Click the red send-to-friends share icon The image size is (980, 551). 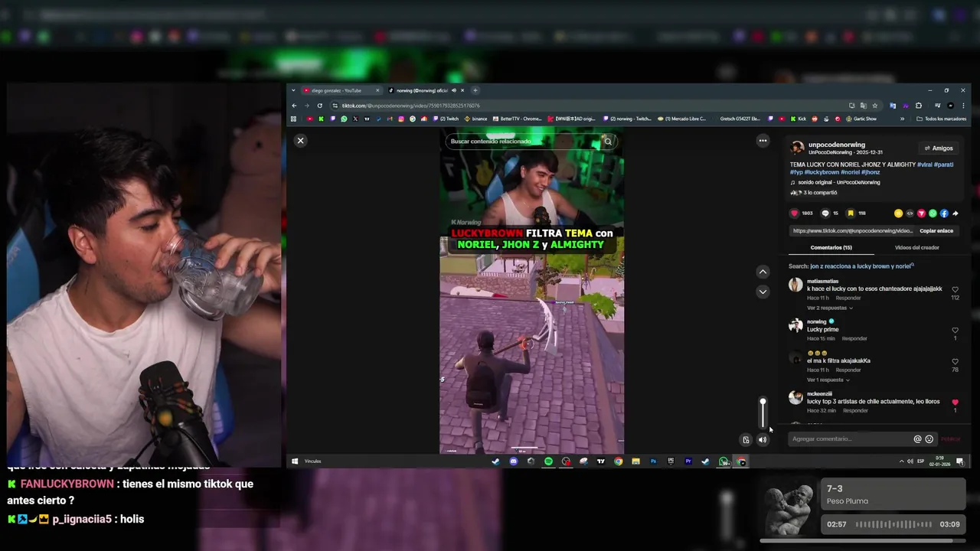pyautogui.click(x=921, y=214)
